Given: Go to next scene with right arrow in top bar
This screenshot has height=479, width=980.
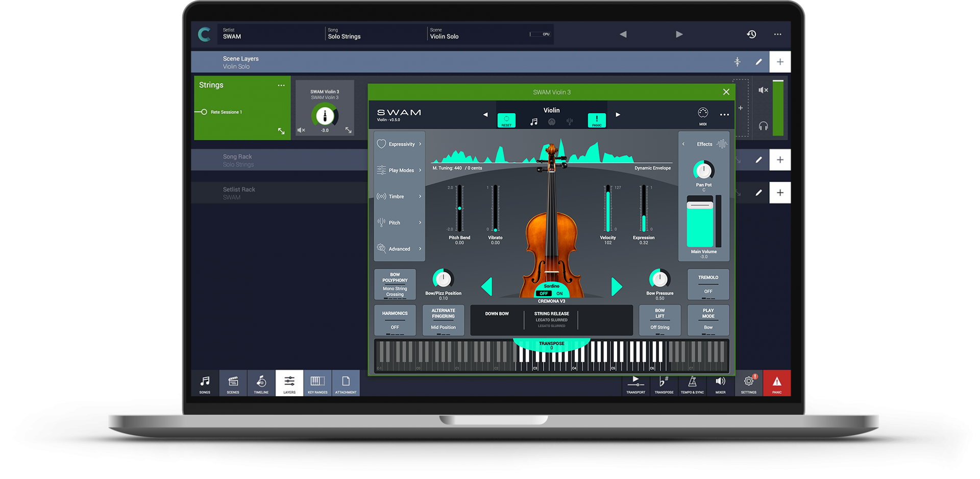Looking at the screenshot, I should coord(679,34).
